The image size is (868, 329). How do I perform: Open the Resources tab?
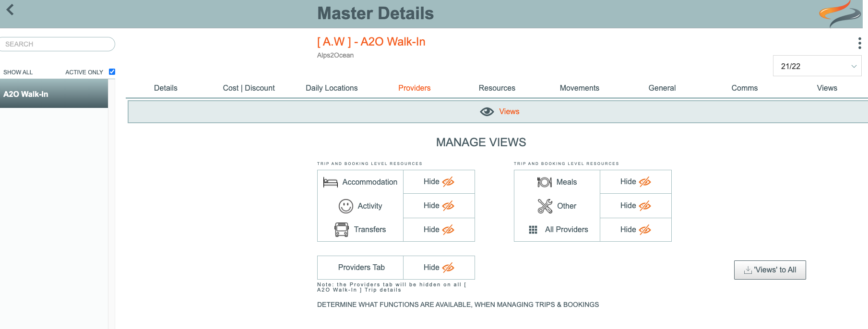pyautogui.click(x=497, y=88)
